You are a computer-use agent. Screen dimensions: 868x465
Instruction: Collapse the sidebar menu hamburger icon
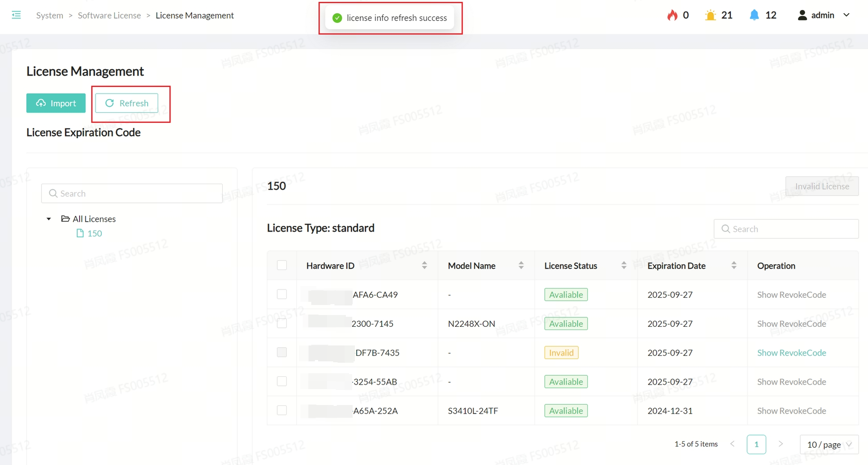[16, 15]
